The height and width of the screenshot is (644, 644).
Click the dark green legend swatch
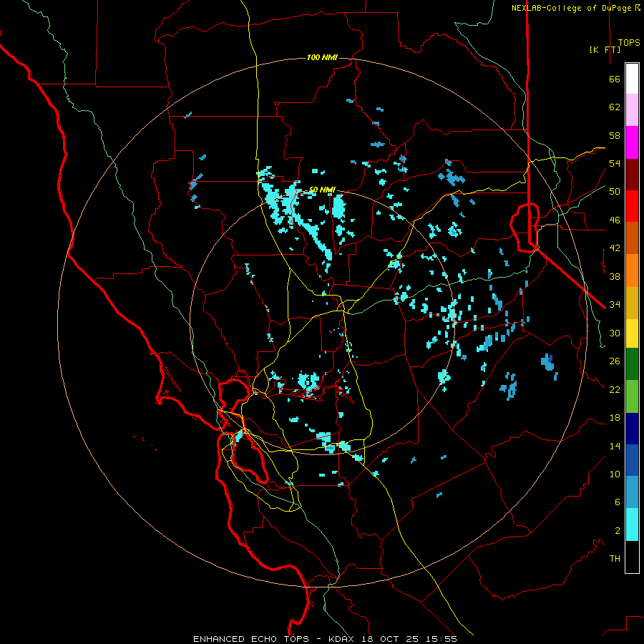coord(632,364)
